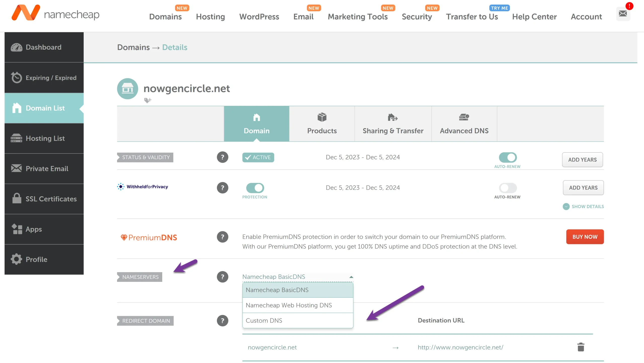Switch to the Advanced DNS tab
Screen dimensions: 644x363
pyautogui.click(x=464, y=124)
